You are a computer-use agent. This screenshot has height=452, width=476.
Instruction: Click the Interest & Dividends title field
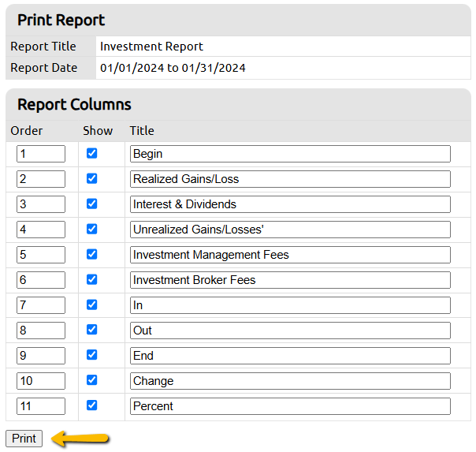(290, 204)
